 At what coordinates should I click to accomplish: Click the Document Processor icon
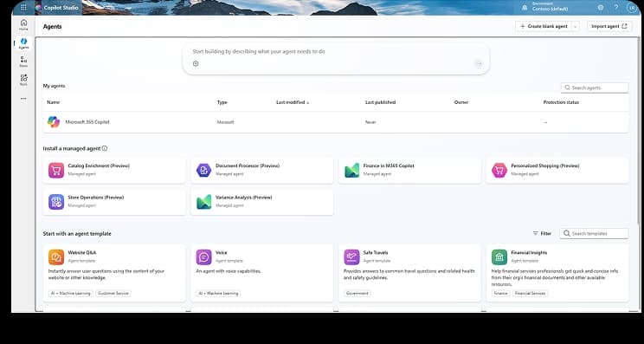pos(203,170)
